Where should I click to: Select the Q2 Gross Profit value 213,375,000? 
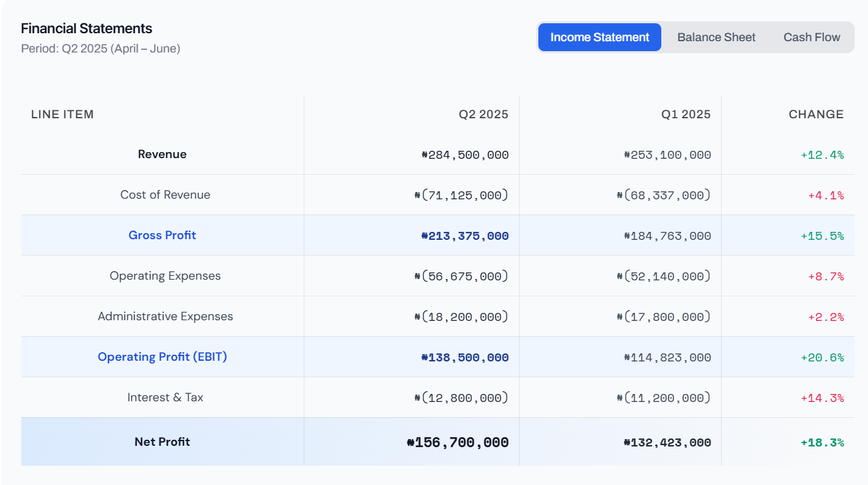465,236
